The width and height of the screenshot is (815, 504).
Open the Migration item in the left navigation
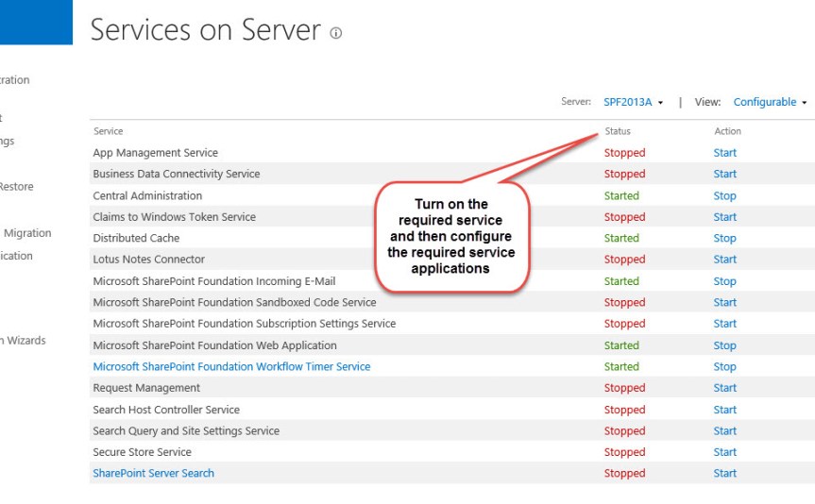click(x=27, y=233)
